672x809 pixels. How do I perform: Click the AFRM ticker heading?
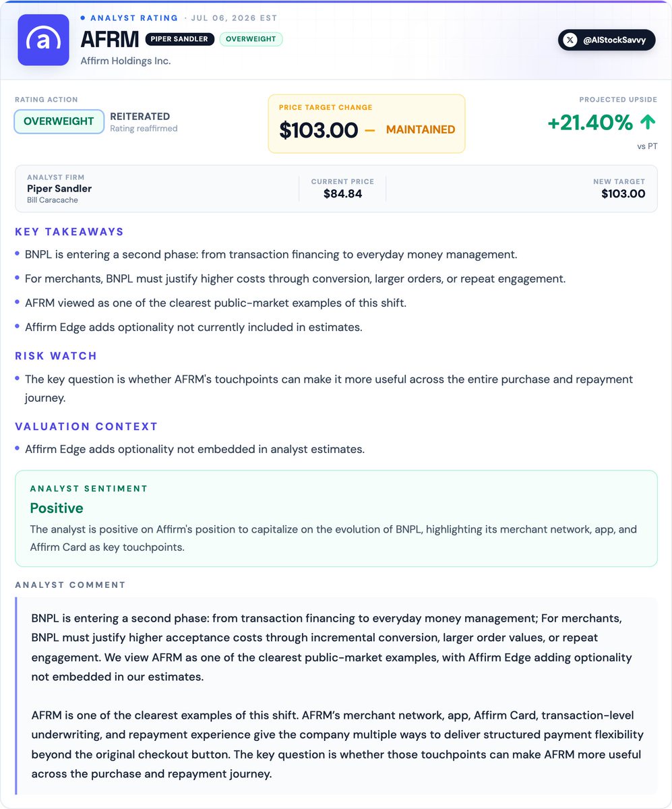pyautogui.click(x=109, y=39)
